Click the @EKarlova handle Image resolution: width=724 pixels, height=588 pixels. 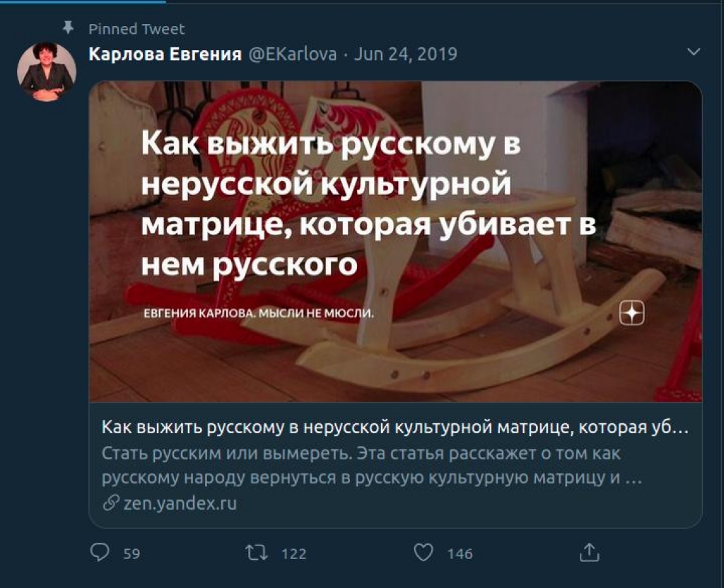click(293, 54)
